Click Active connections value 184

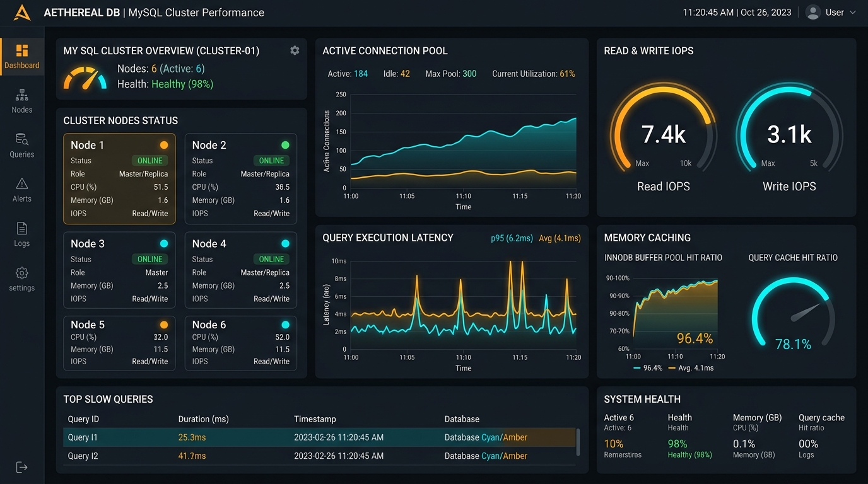[x=361, y=74]
